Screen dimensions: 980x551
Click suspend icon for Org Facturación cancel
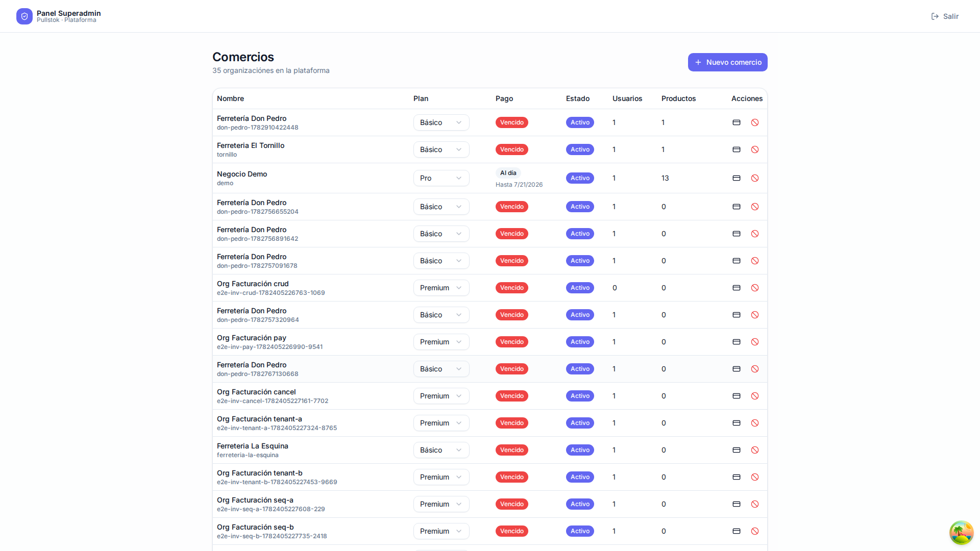(x=755, y=396)
